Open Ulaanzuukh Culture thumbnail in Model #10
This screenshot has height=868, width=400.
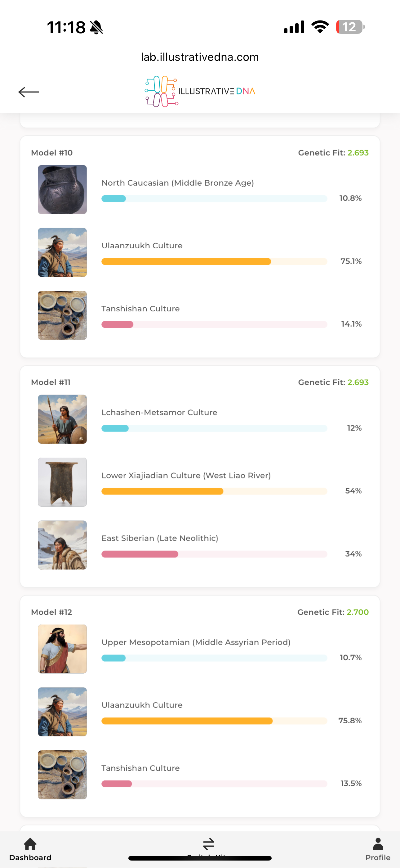(62, 252)
